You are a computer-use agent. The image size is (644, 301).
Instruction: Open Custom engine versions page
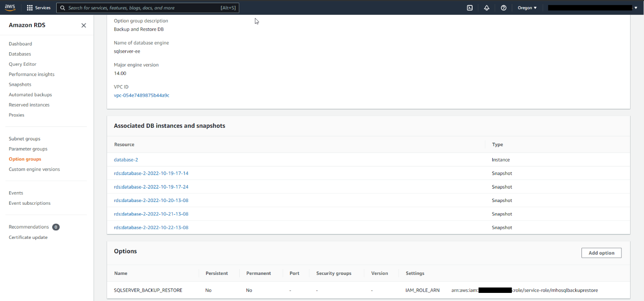tap(34, 169)
